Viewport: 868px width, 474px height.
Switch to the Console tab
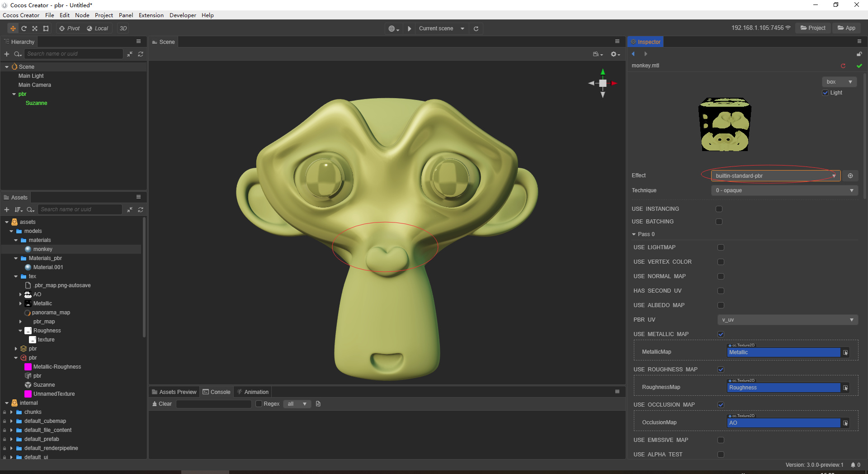point(217,392)
